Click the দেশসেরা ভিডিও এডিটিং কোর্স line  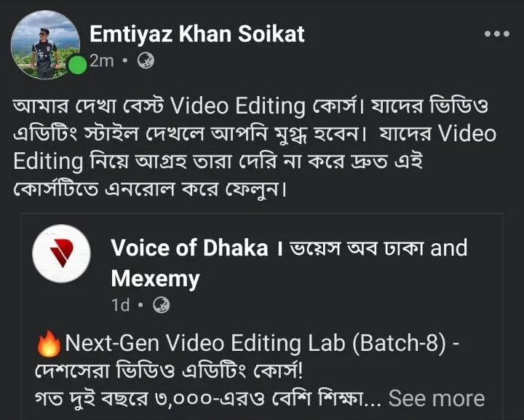(172, 371)
